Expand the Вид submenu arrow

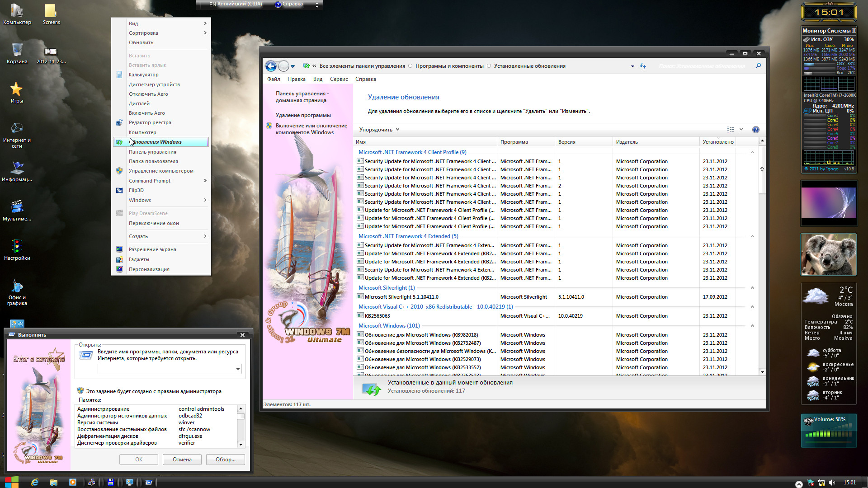205,23
